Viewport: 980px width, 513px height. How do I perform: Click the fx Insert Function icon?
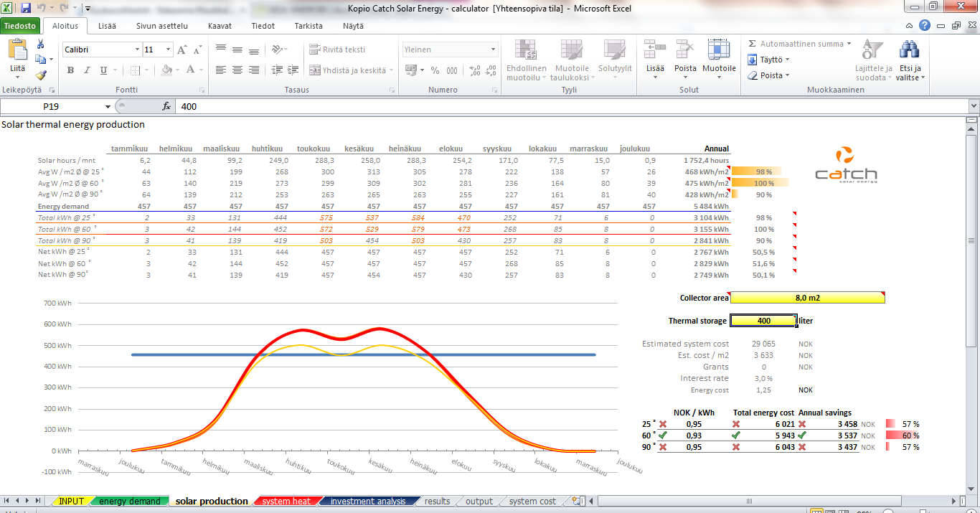166,106
